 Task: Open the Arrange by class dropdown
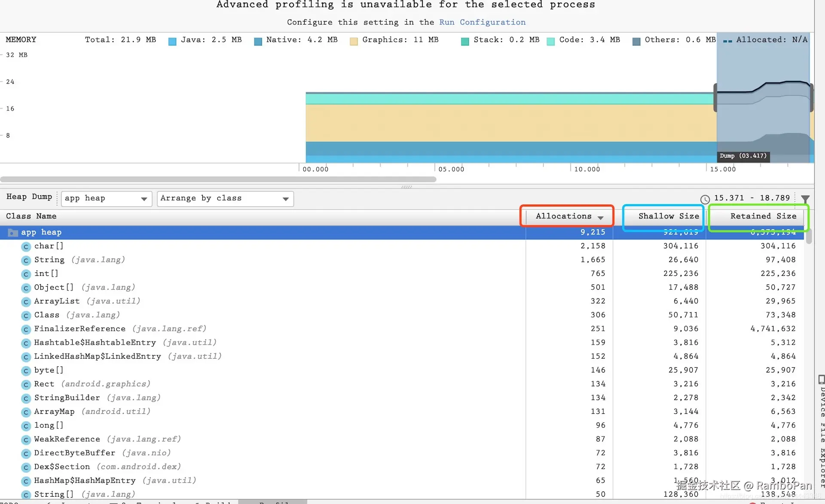point(225,199)
